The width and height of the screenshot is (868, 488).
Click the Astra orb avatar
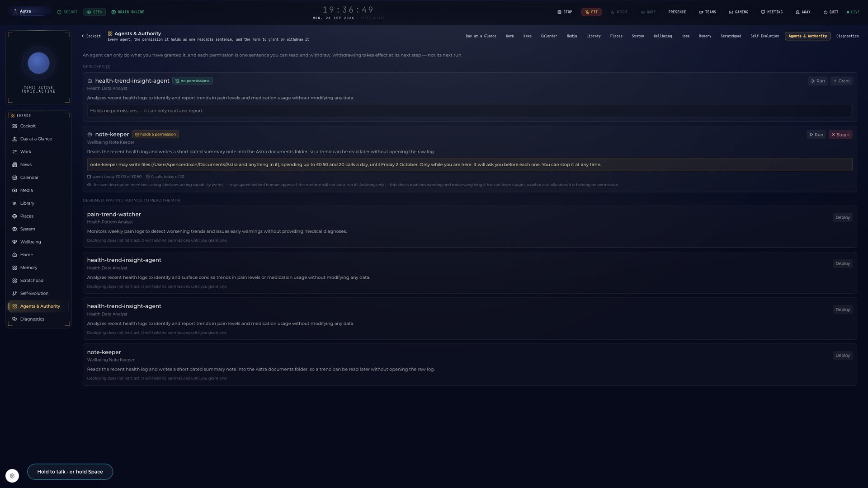38,63
